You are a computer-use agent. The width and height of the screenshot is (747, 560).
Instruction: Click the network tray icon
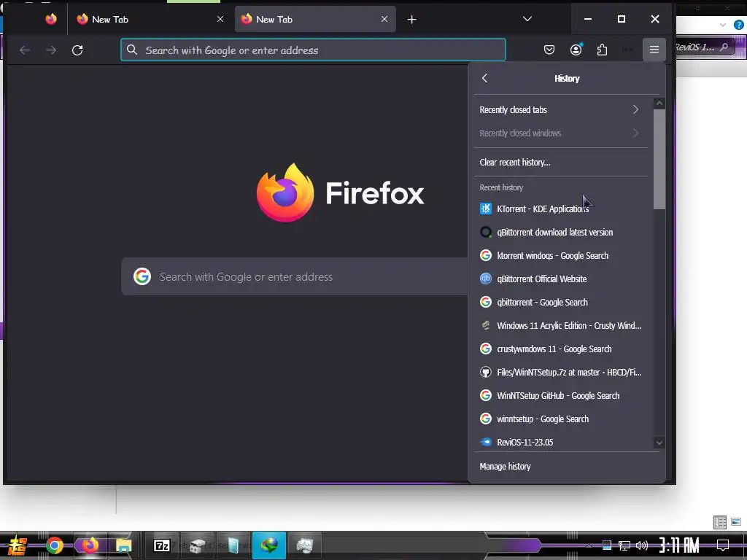click(x=624, y=545)
